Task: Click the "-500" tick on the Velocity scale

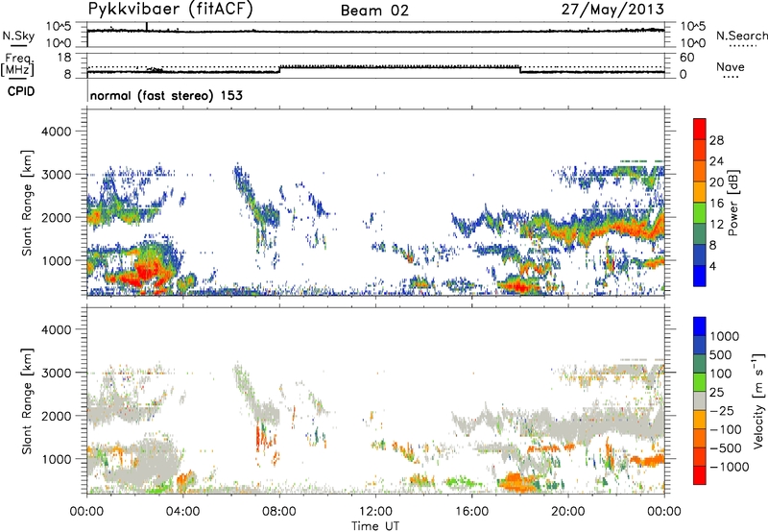Action: (x=725, y=448)
